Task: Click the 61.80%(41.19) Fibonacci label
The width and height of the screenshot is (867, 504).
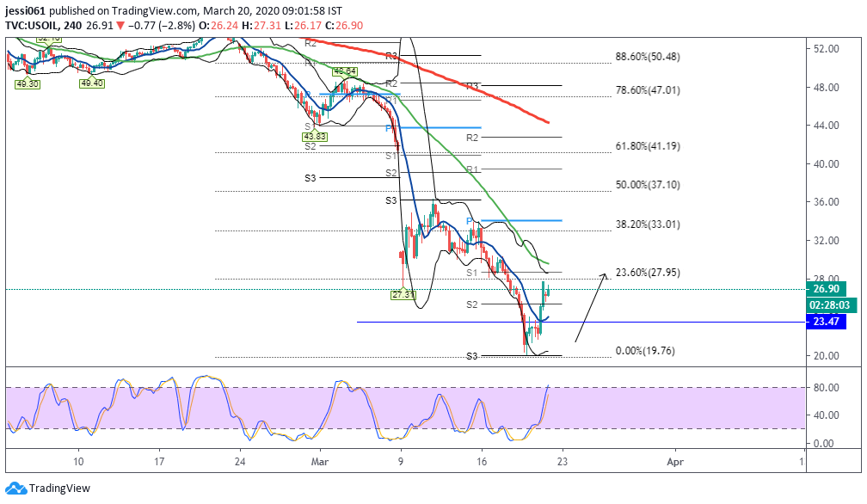Action: tap(648, 146)
